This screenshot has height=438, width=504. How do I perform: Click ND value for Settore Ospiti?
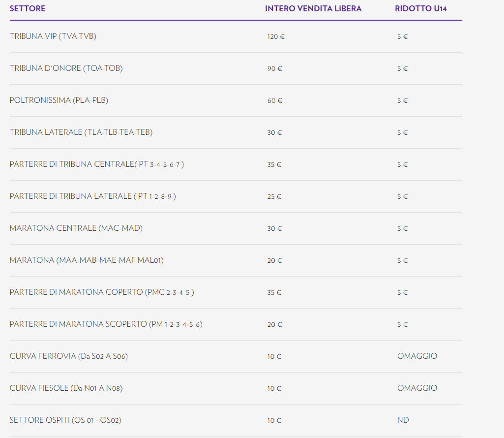click(x=403, y=420)
